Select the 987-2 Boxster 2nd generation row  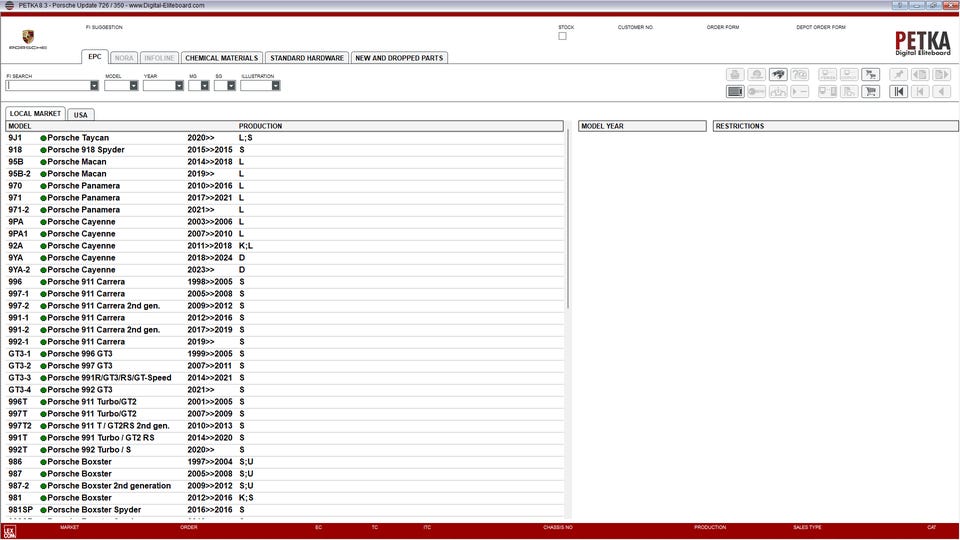click(x=285, y=486)
